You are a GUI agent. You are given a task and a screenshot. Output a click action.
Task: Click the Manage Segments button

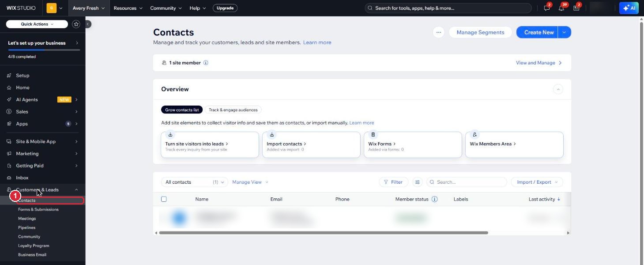480,32
